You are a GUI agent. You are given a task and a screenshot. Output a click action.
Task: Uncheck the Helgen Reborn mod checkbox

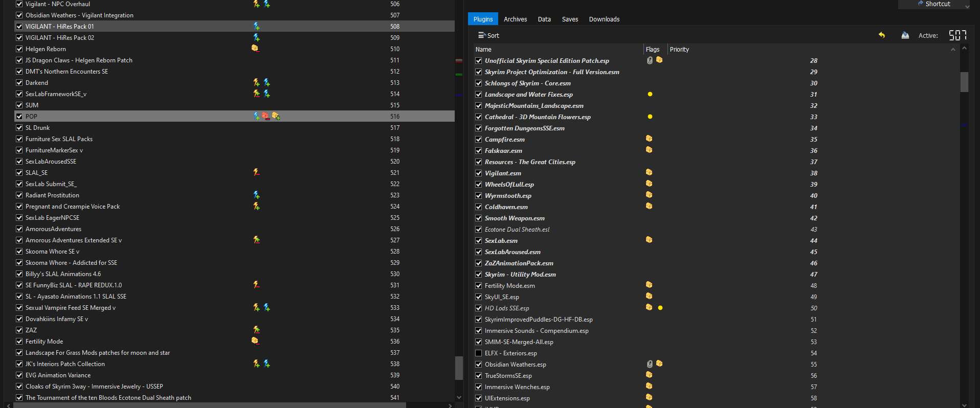click(x=19, y=49)
